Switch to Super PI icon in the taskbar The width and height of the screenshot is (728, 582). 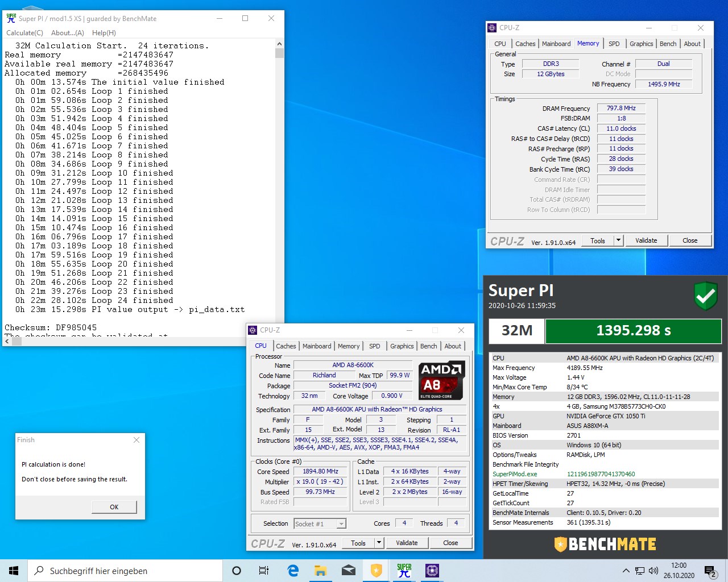[404, 571]
